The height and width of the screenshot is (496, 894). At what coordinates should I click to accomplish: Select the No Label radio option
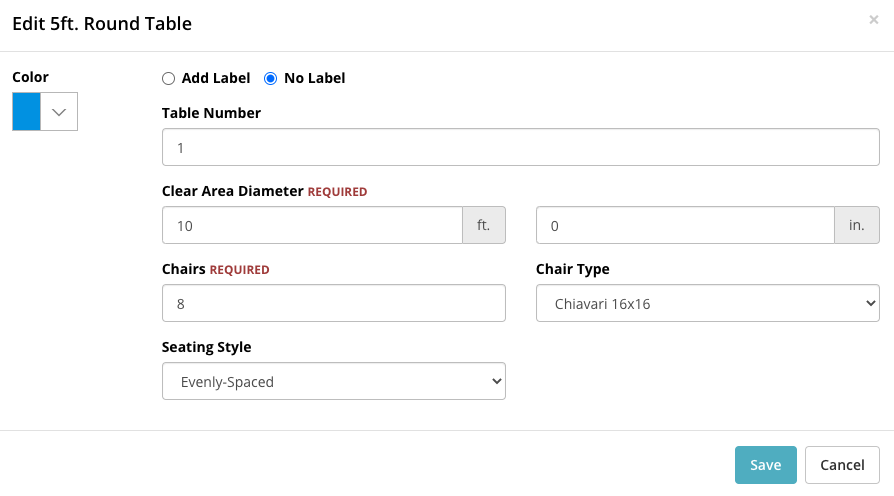pyautogui.click(x=270, y=79)
